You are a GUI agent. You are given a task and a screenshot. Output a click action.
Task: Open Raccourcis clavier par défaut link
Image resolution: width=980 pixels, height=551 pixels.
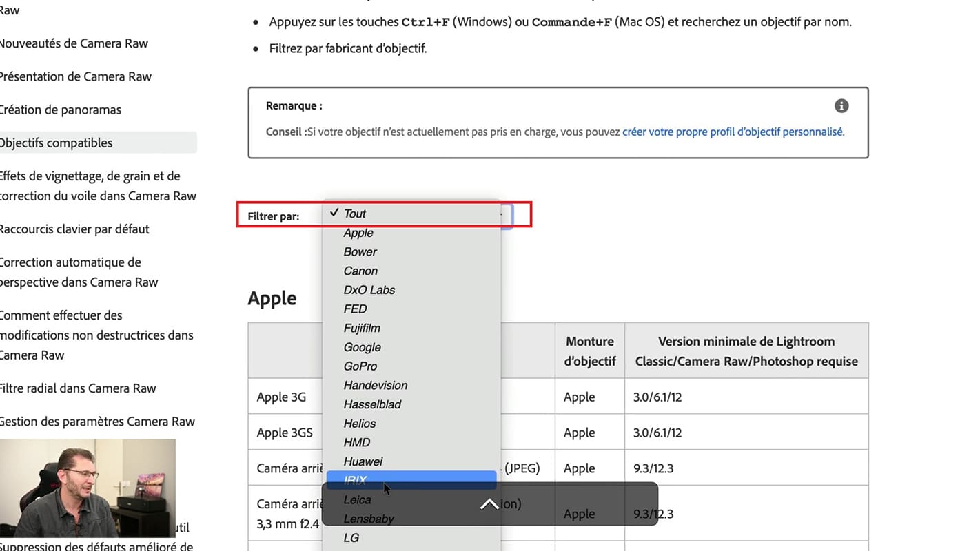74,229
